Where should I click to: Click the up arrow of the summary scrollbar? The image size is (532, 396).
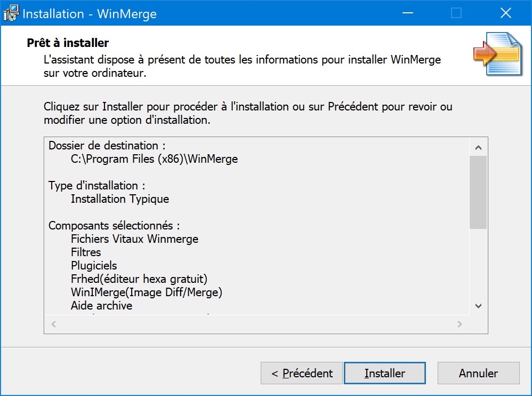click(478, 147)
